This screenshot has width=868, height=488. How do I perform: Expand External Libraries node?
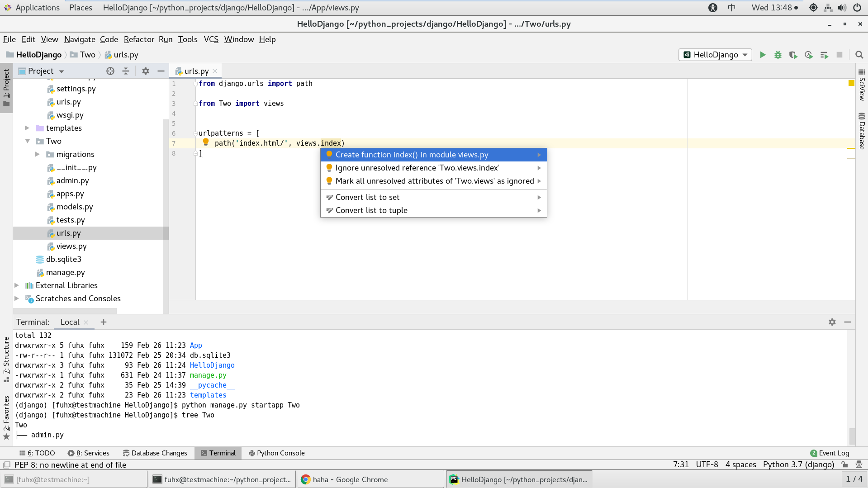17,285
